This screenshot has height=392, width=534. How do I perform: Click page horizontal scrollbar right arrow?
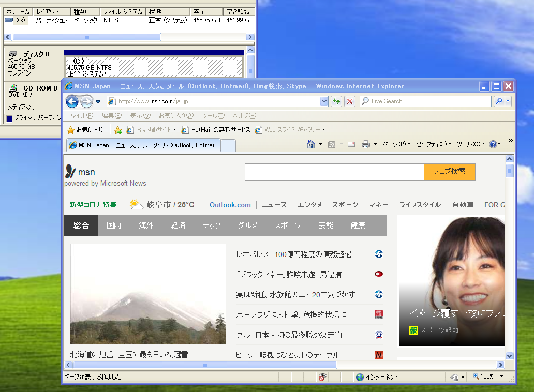(500, 365)
